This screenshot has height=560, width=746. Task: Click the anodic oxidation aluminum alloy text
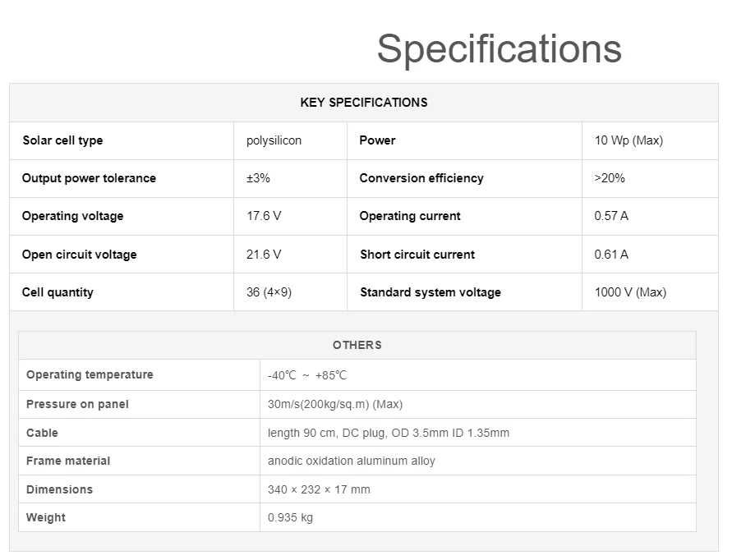351,461
